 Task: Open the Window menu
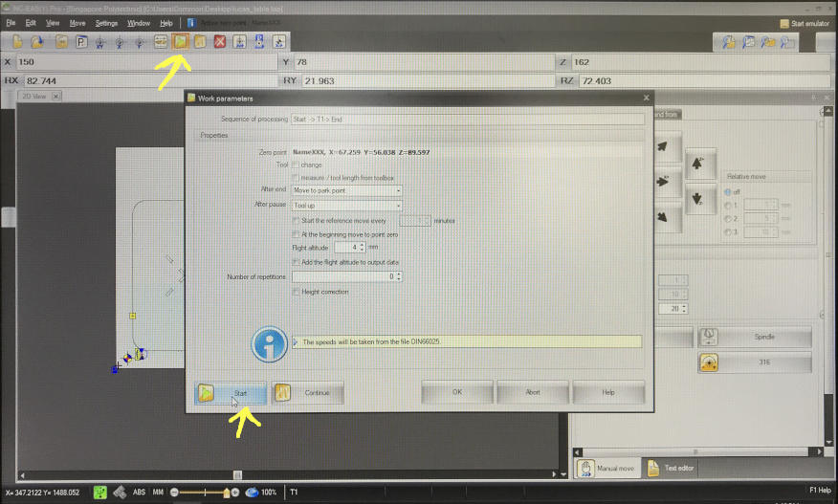point(139,23)
